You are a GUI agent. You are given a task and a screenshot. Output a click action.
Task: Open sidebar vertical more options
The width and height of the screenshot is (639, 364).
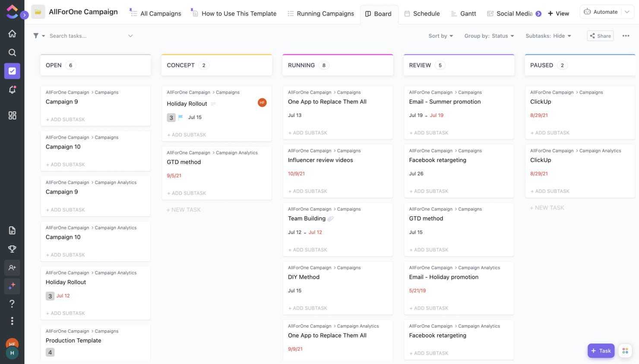(x=12, y=321)
